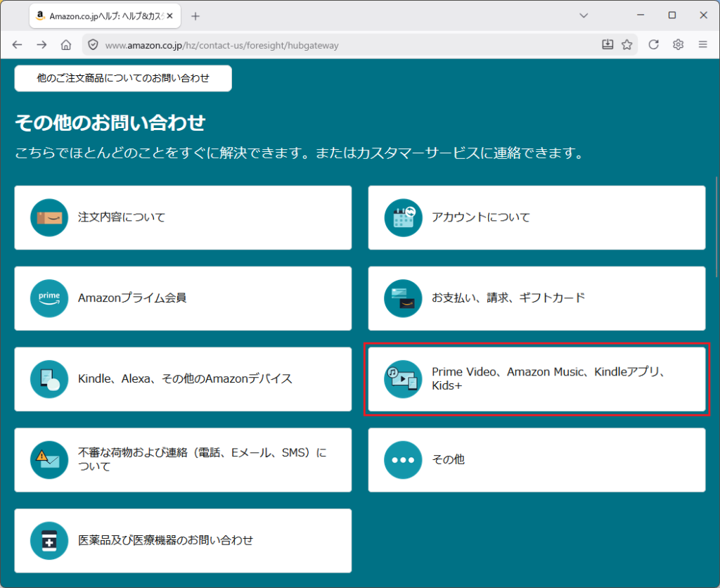Screen dimensions: 720x588
Task: Open the browser home page icon
Action: coord(66,44)
